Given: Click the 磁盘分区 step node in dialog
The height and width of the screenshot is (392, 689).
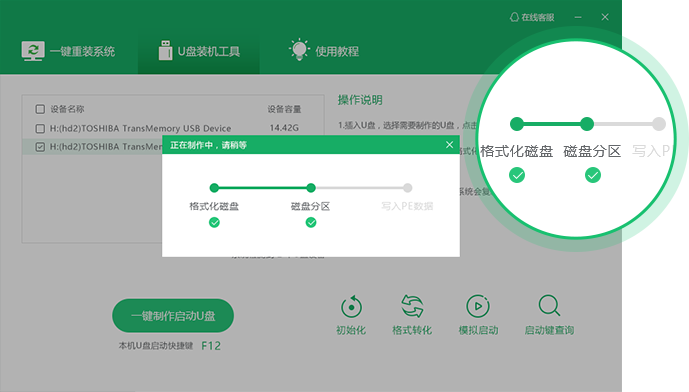Looking at the screenshot, I should (311, 188).
